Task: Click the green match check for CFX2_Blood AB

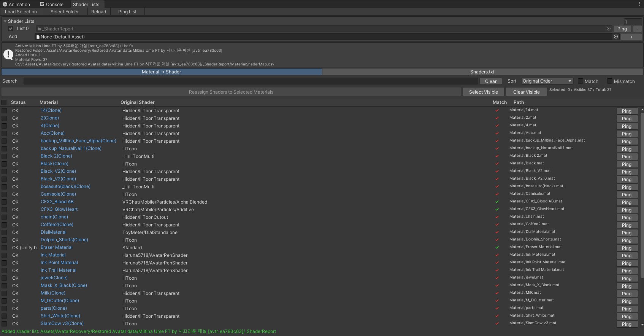Action: [497, 202]
